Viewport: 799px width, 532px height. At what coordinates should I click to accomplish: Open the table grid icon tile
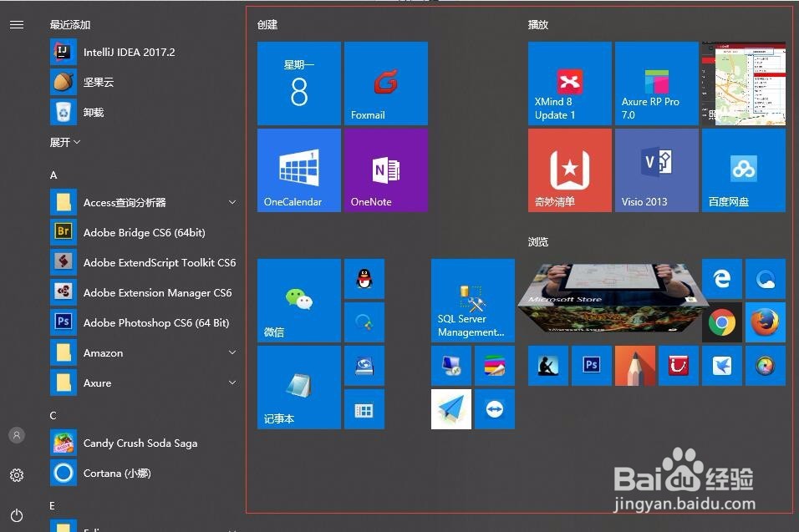[364, 409]
